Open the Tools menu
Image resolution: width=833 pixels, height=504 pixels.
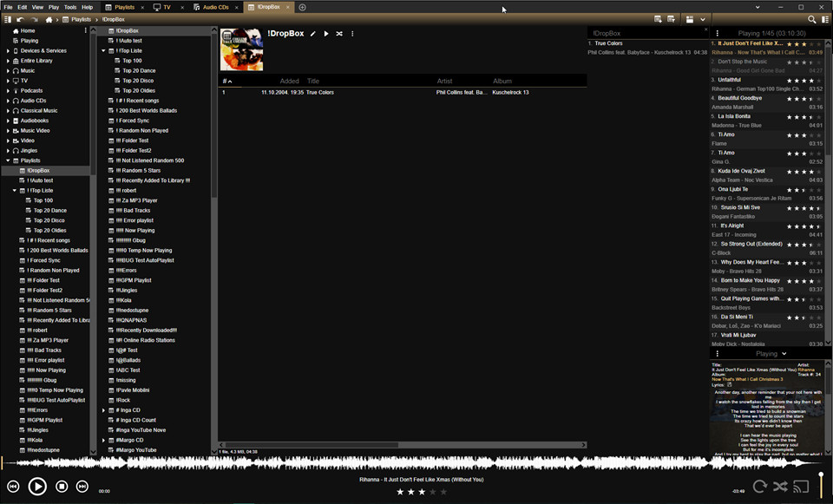[x=70, y=7]
